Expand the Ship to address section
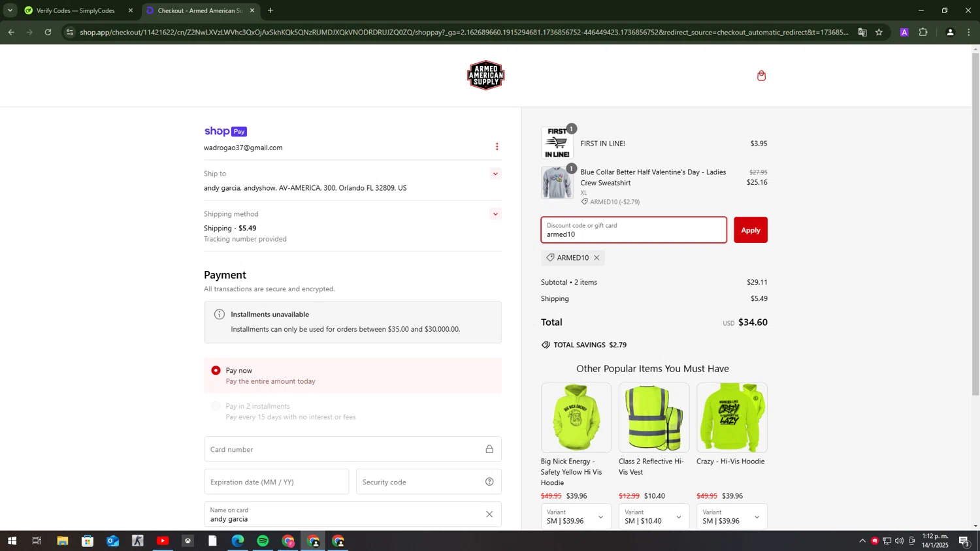980x551 pixels. [495, 174]
